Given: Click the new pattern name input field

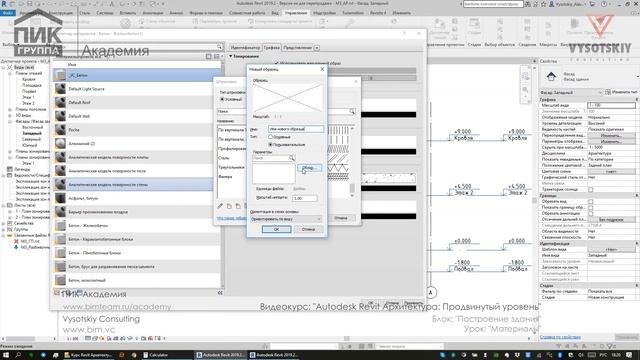Looking at the screenshot, I should click(x=296, y=129).
